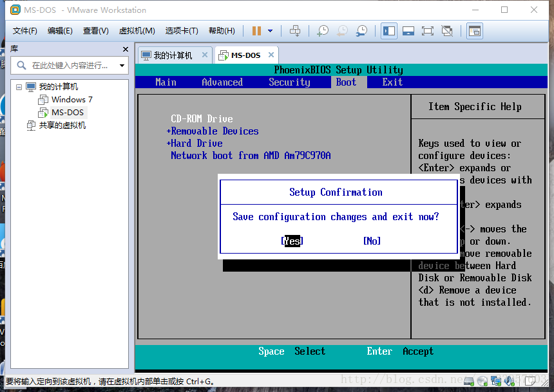This screenshot has width=554, height=392.
Task: Select the Boot BIOS menu
Action: (347, 82)
